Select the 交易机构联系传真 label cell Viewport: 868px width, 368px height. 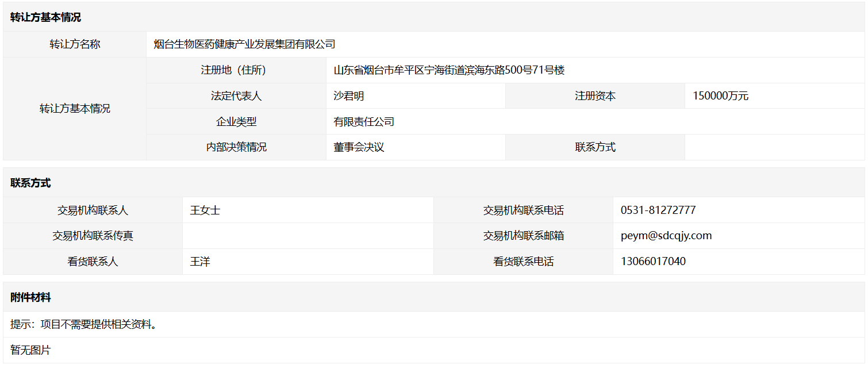click(93, 236)
